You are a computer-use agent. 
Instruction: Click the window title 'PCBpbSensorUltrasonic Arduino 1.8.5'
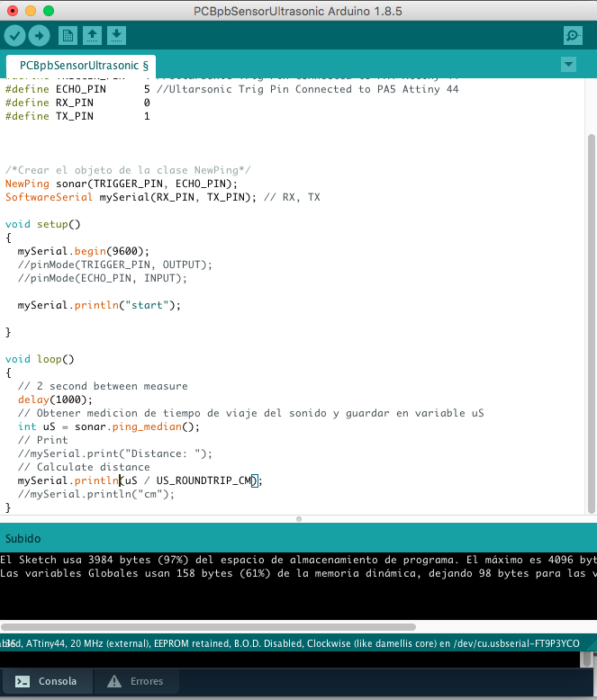click(298, 11)
